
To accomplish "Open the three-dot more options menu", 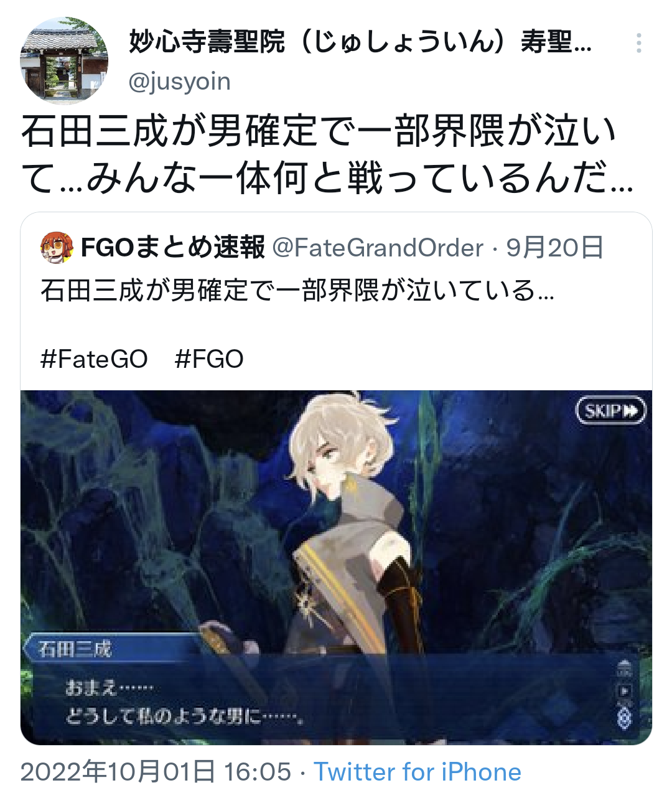I will point(638,44).
